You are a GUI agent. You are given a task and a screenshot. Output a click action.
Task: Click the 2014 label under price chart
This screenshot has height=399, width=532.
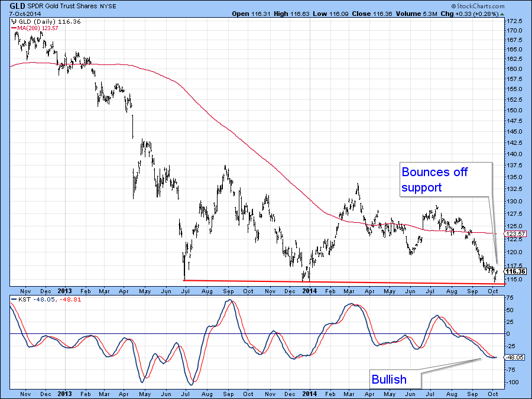pos(309,291)
